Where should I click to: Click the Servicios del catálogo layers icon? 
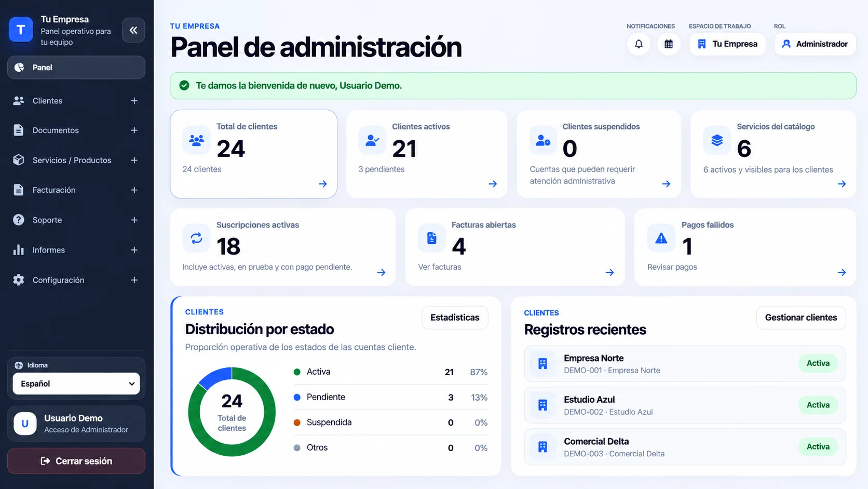click(717, 140)
